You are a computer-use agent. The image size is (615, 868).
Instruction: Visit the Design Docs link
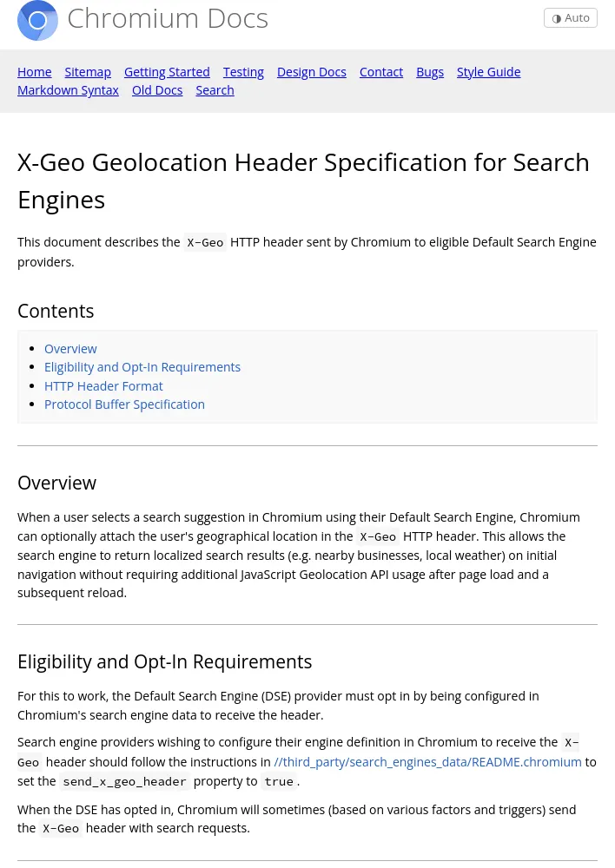tap(311, 72)
